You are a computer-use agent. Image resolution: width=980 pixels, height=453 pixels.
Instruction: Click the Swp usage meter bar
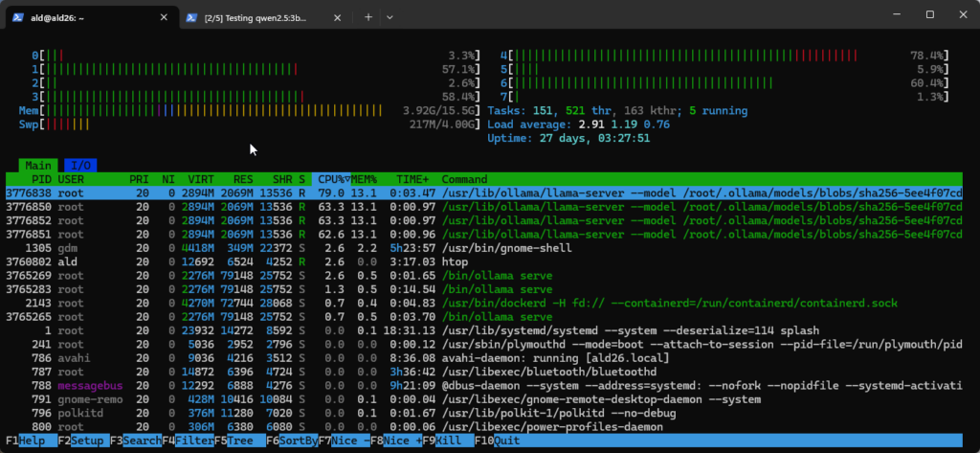pos(250,124)
